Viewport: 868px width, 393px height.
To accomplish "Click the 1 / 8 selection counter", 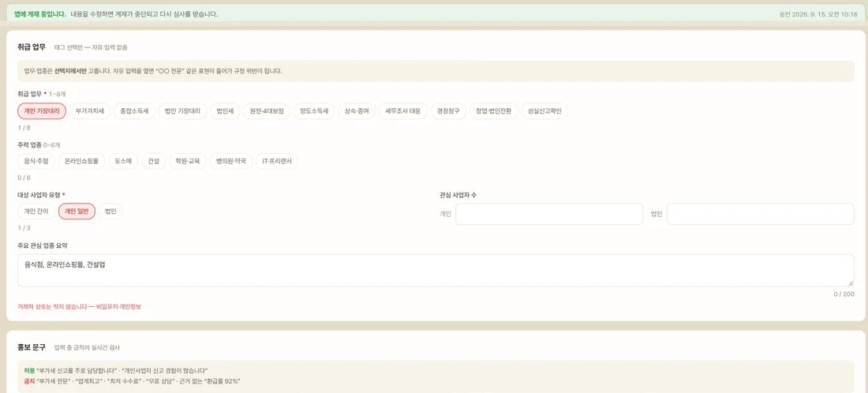I will [x=24, y=128].
